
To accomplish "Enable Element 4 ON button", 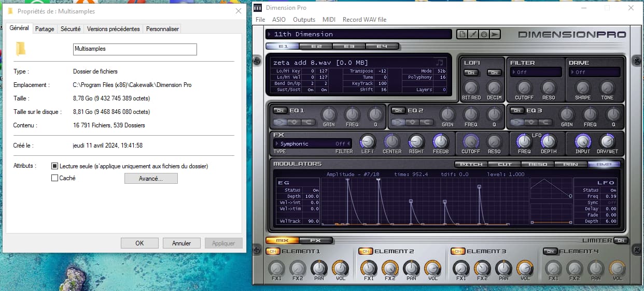I will pos(550,251).
